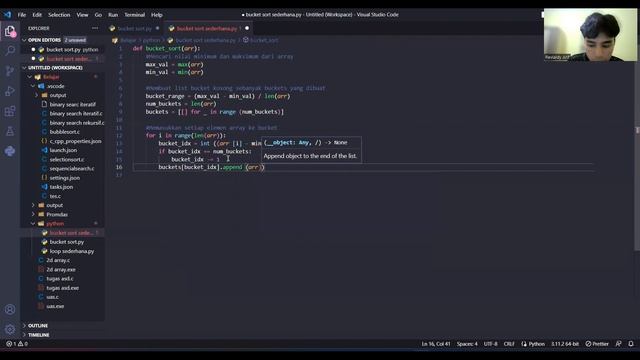
Task: Open the Run menu
Action: 113,15
